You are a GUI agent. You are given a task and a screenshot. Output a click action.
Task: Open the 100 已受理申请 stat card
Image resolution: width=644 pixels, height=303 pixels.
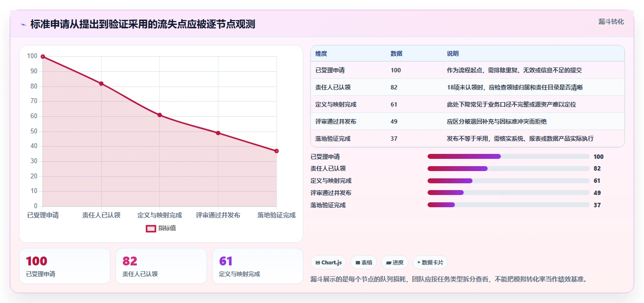(x=64, y=266)
